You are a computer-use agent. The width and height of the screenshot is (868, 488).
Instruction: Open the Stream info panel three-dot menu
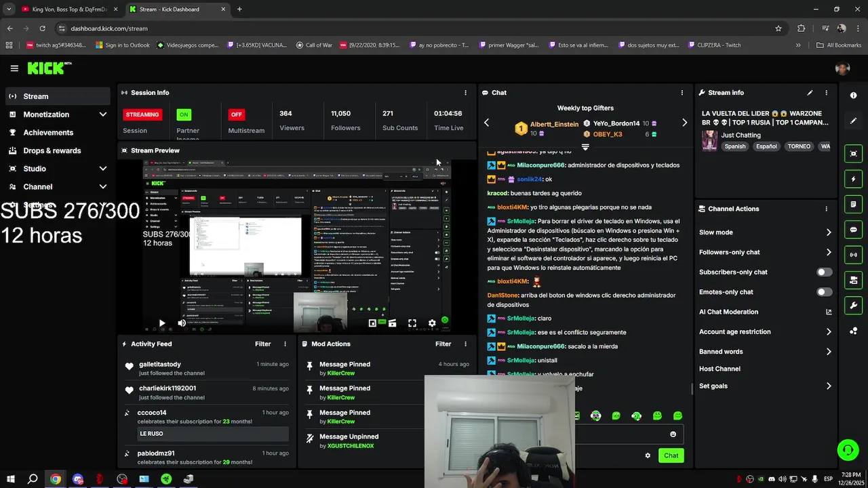coord(826,93)
